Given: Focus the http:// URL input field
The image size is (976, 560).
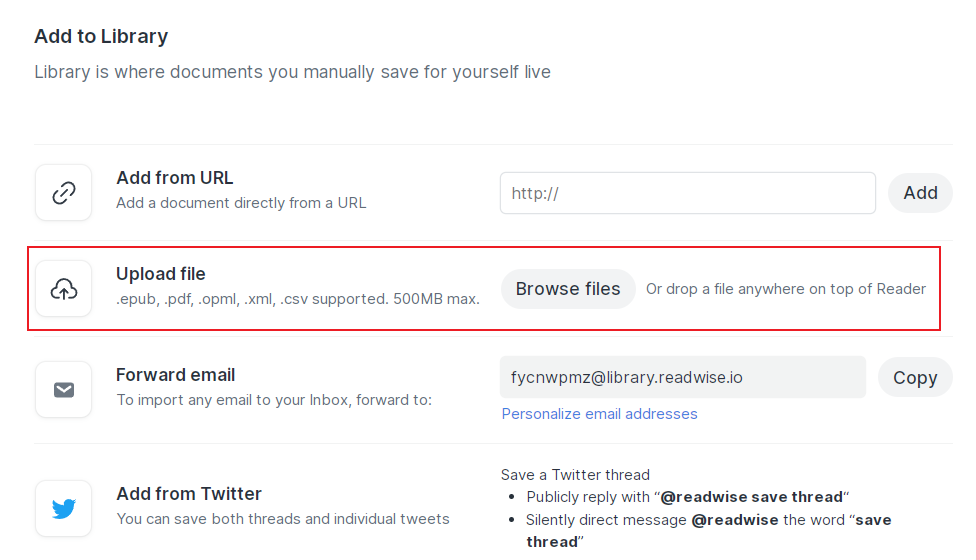Looking at the screenshot, I should [688, 193].
